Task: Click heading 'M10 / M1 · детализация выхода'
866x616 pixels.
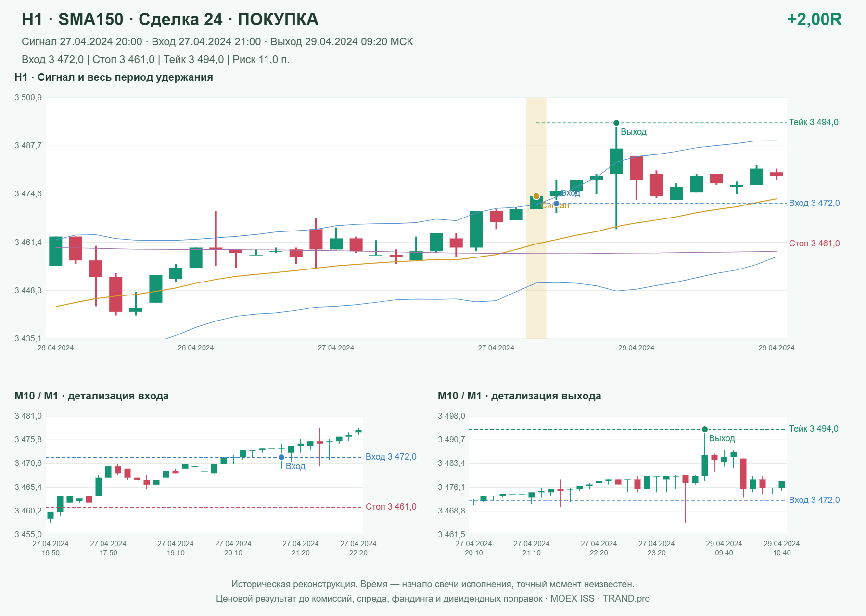Action: tap(520, 396)
